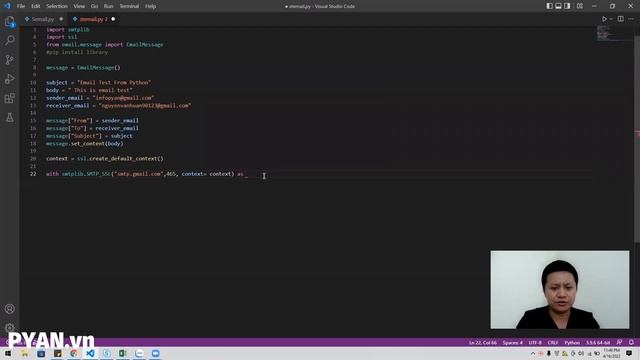The height and width of the screenshot is (360, 640).
Task: Click the '#pip install library' comment
Action: pos(77,52)
